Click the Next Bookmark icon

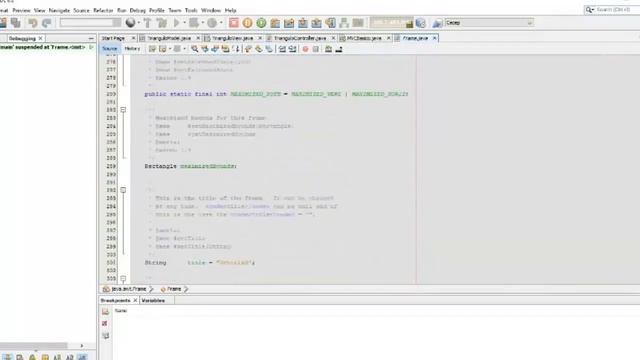258,49
